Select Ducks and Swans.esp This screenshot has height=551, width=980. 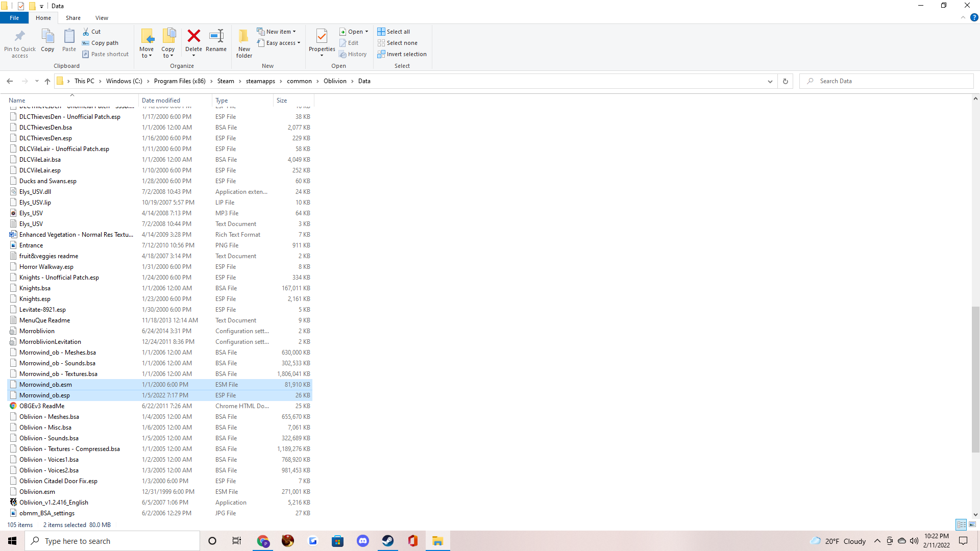pyautogui.click(x=160, y=181)
